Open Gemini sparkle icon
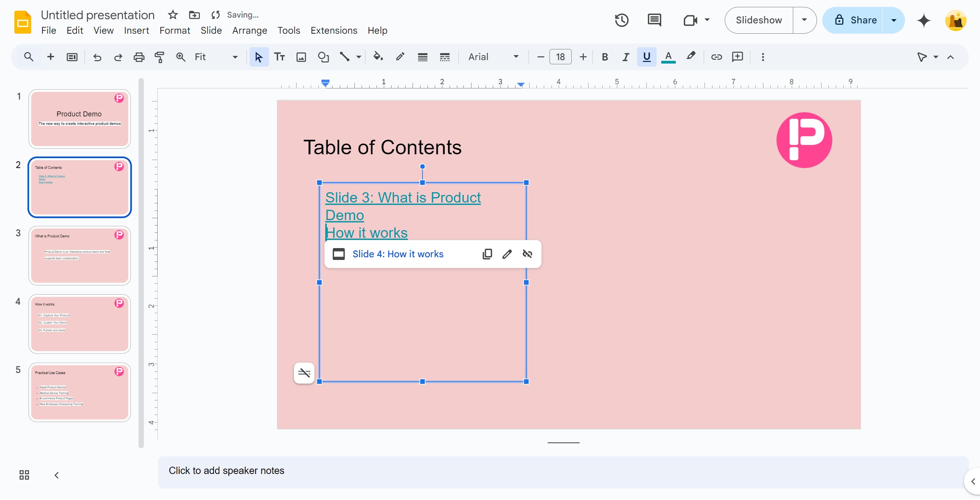This screenshot has width=980, height=500. (924, 20)
